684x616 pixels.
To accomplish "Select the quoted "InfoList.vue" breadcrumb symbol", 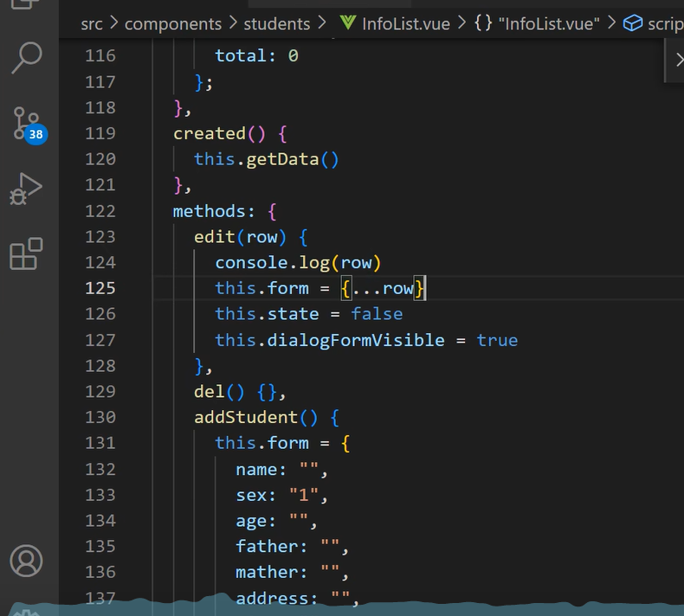I will point(549,24).
